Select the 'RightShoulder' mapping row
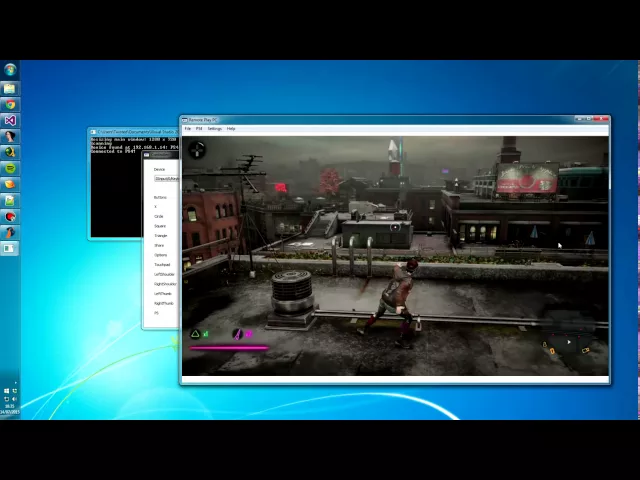This screenshot has width=640, height=480. 165,284
